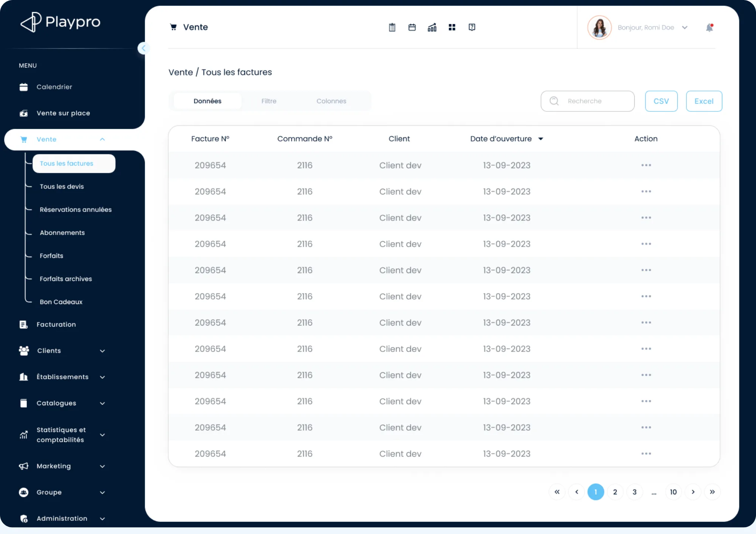This screenshot has width=756, height=534.
Task: Click the Statistiques chart icon in sidebar
Action: [23, 435]
